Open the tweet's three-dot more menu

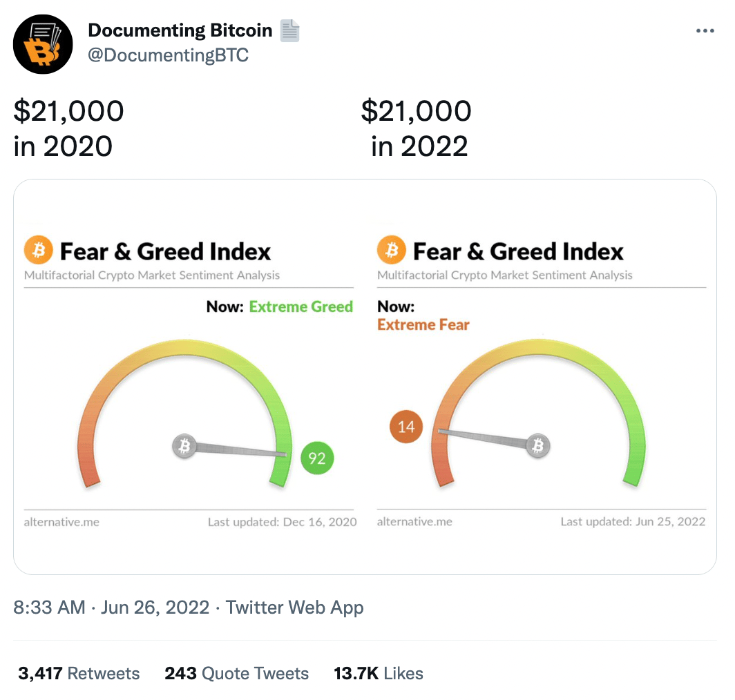click(704, 31)
